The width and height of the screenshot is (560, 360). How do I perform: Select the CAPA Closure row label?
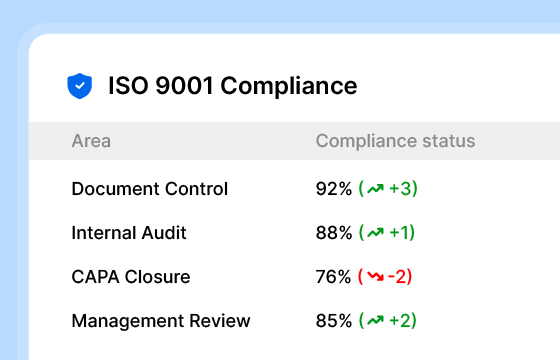pos(131,277)
